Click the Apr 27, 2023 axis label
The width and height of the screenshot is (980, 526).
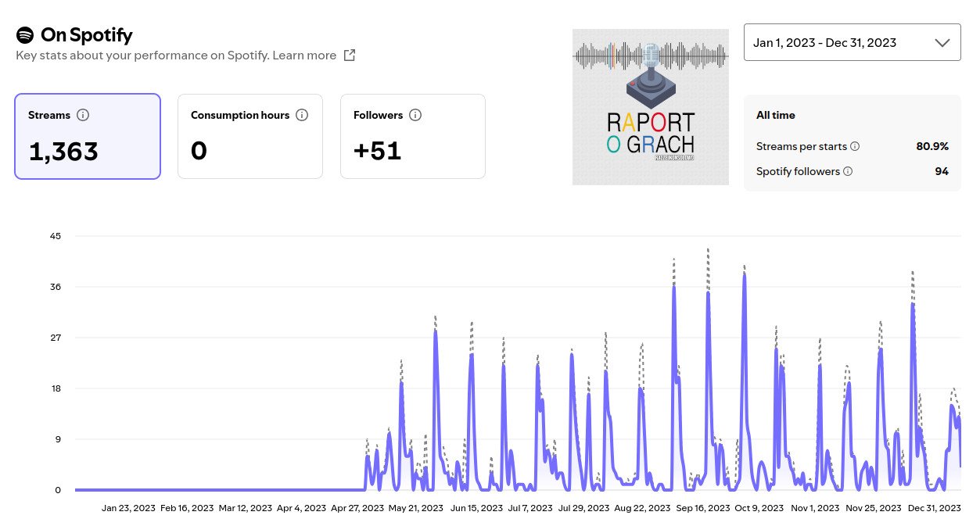357,508
